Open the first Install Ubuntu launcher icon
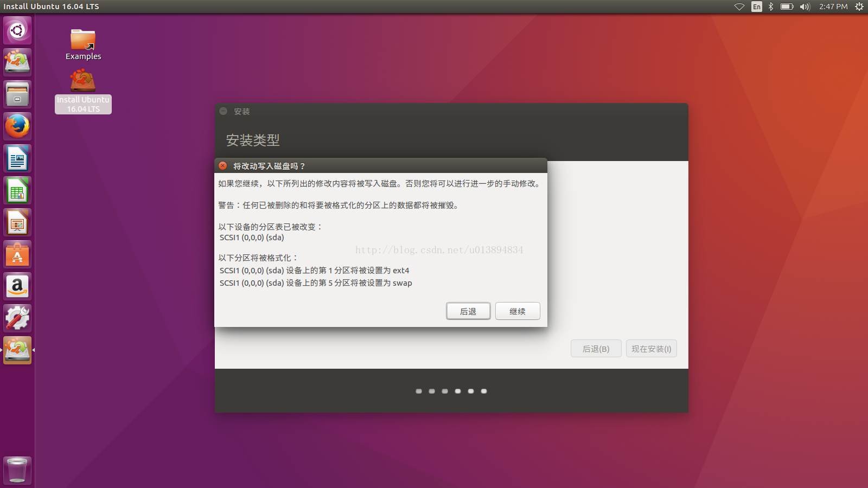This screenshot has width=868, height=488. pos(17,62)
